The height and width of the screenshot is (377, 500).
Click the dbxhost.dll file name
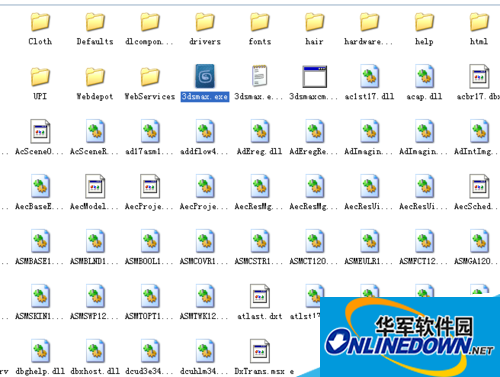click(95, 371)
